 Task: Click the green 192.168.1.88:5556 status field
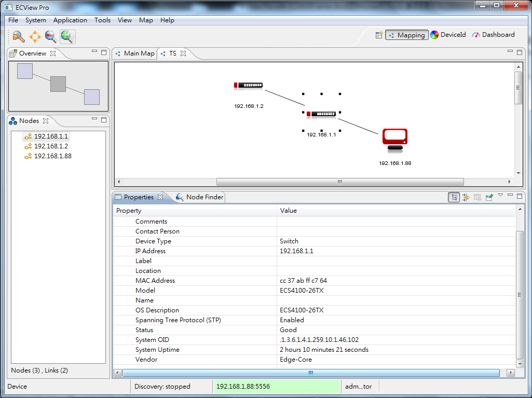coord(277,387)
